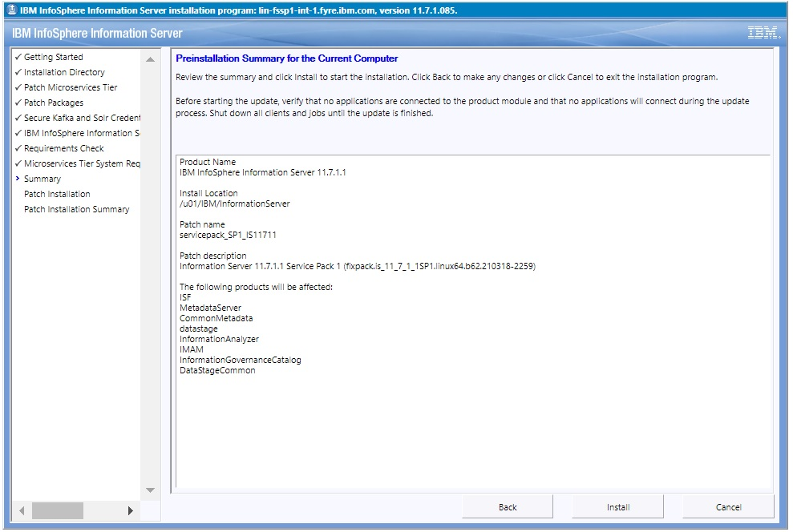Click checkmark next to Getting Started
Image resolution: width=793 pixels, height=532 pixels.
(x=18, y=57)
